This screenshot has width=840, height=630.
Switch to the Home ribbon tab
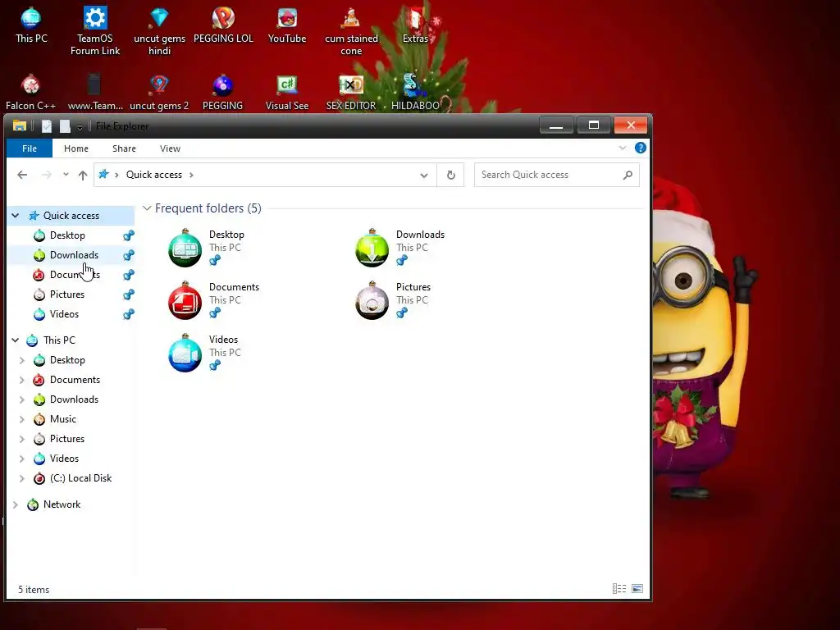(x=76, y=148)
